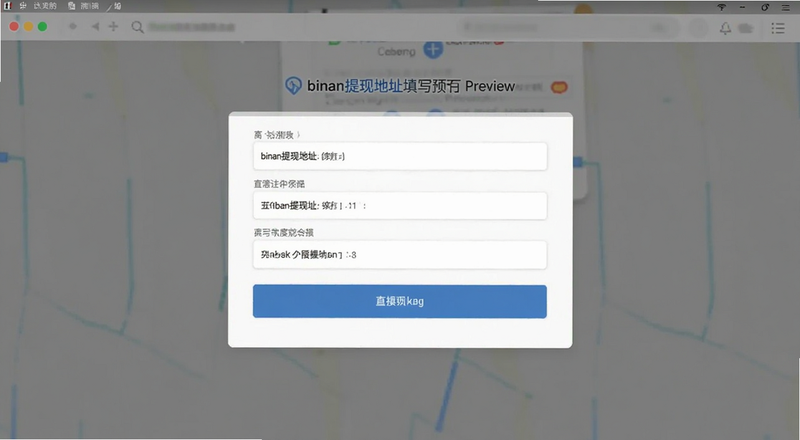Click the yellow minimize window button
Screen dimensions: 800x440
(x=29, y=27)
